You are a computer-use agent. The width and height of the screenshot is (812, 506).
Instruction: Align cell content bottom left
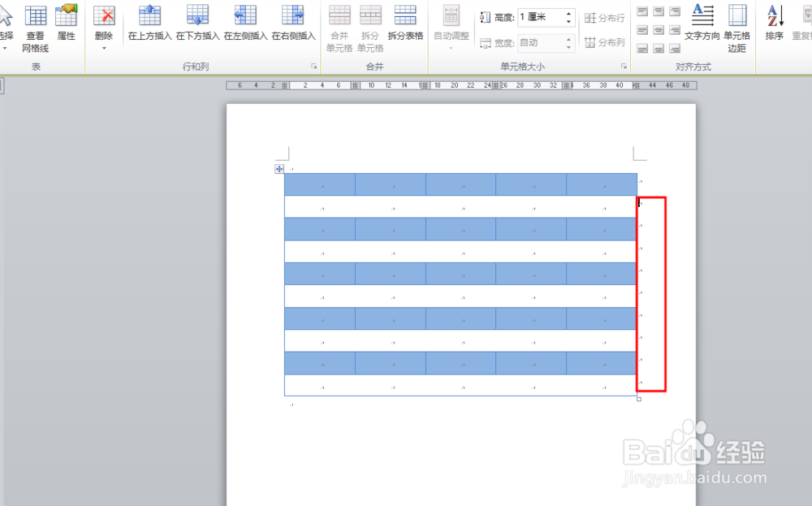[642, 49]
